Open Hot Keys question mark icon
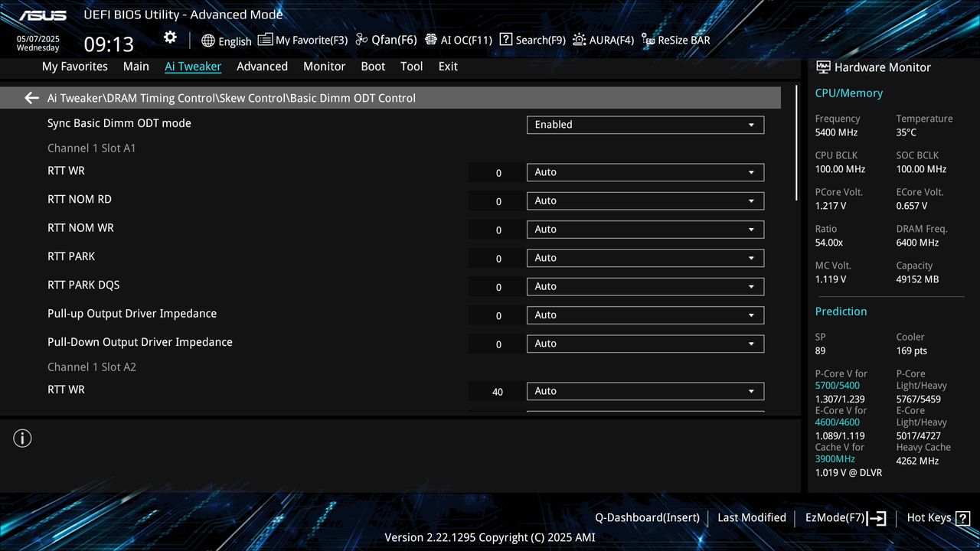980x551 pixels. click(x=963, y=518)
